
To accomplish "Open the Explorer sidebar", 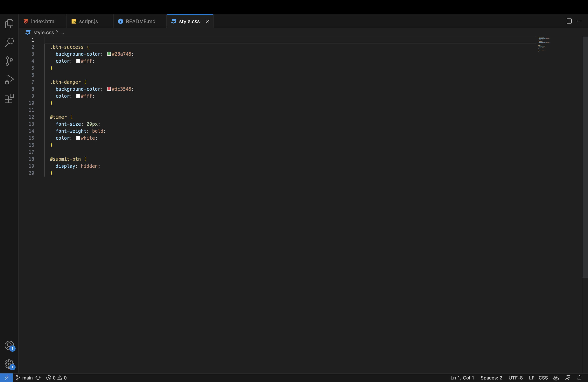I will (x=9, y=24).
